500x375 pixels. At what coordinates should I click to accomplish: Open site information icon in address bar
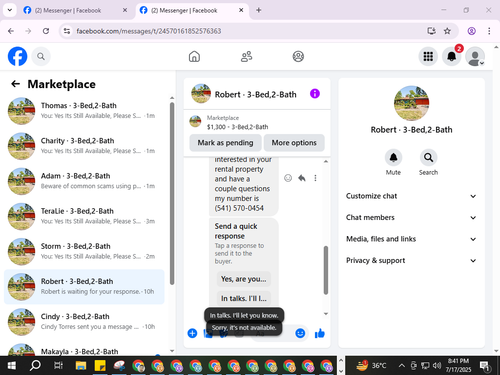pyautogui.click(x=67, y=31)
